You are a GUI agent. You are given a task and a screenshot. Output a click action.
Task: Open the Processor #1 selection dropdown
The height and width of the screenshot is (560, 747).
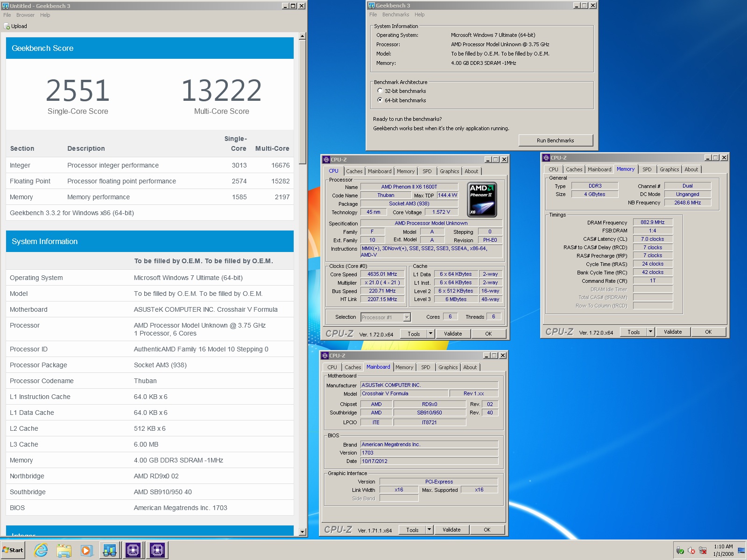pyautogui.click(x=407, y=317)
